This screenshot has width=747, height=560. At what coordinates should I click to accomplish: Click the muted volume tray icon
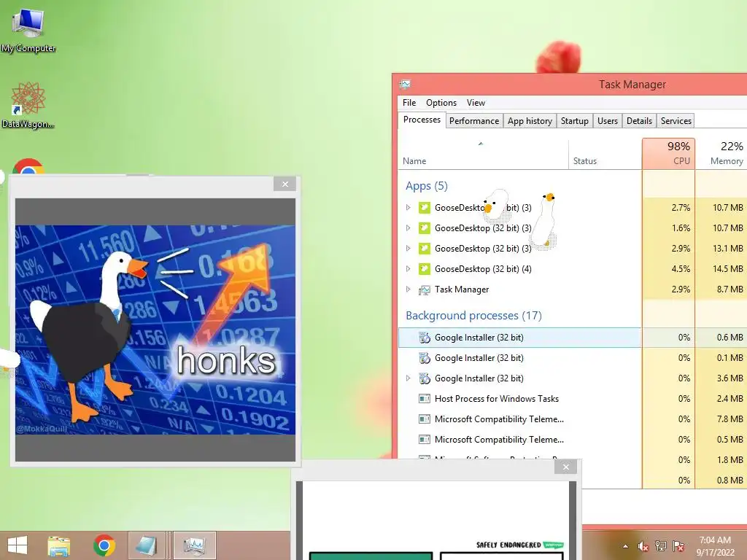pos(643,546)
